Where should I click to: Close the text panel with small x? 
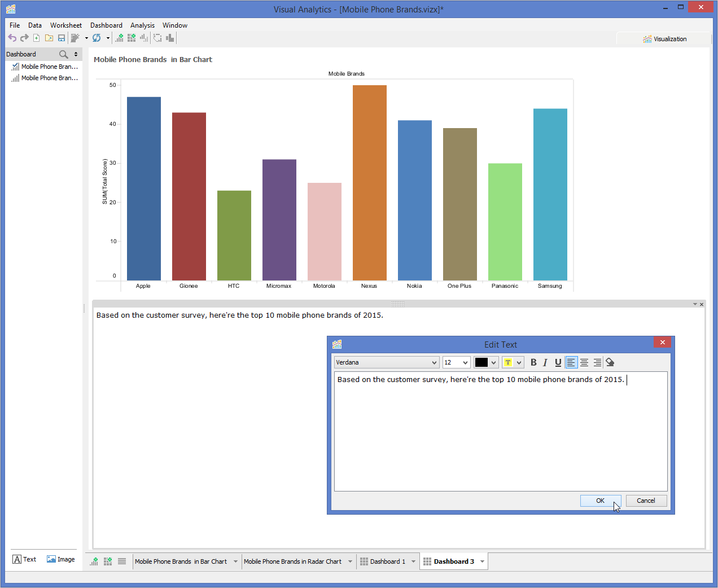point(702,304)
